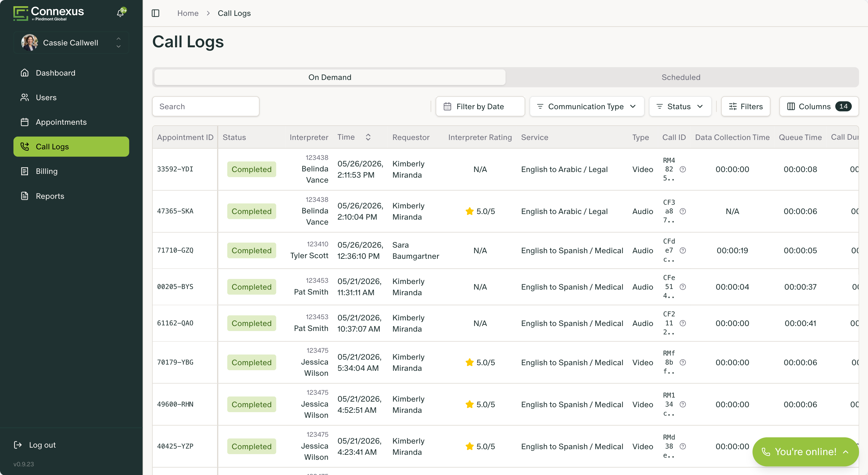Screen dimensions: 868x475
Task: Open Filter by Date picker
Action: 480,106
